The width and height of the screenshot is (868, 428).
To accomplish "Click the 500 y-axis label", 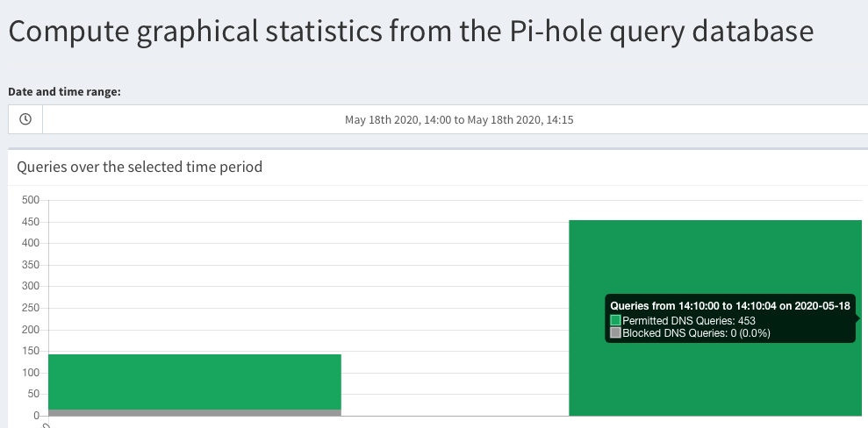I will click(x=31, y=200).
